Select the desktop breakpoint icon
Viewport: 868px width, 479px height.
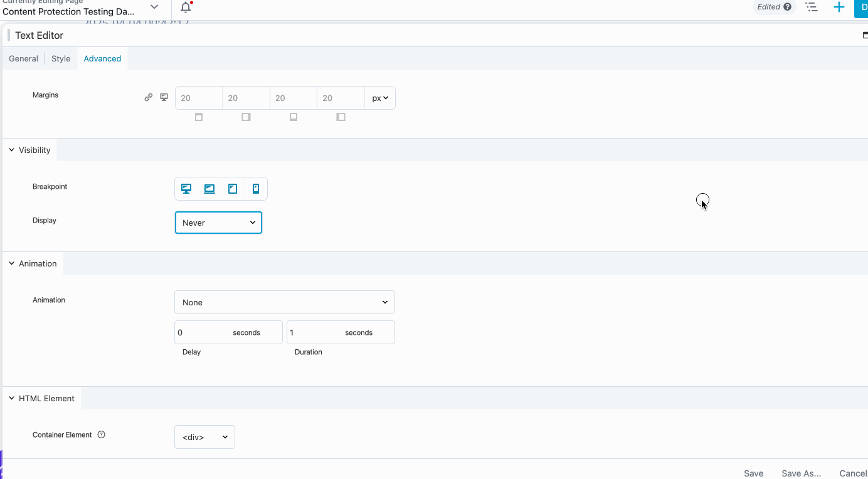point(186,188)
